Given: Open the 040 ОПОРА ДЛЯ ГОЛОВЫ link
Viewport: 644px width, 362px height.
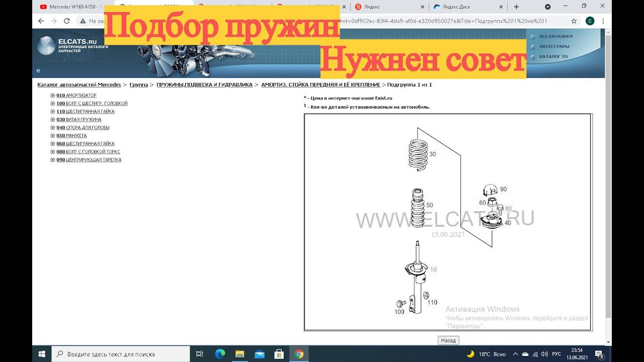Looking at the screenshot, I should [83, 128].
